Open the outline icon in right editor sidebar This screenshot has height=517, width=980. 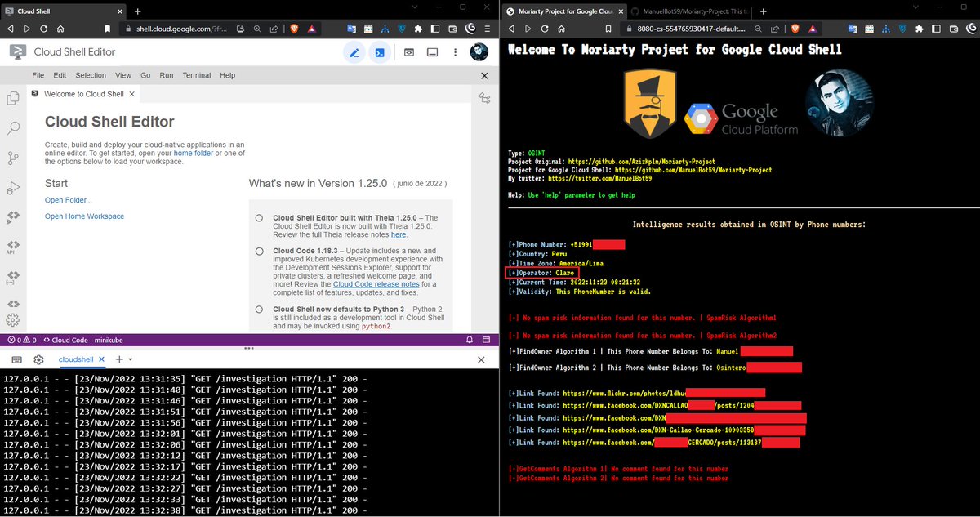pos(485,98)
